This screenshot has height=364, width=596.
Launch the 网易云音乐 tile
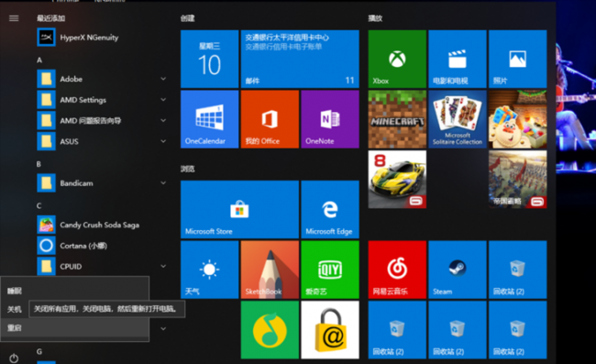click(x=397, y=270)
